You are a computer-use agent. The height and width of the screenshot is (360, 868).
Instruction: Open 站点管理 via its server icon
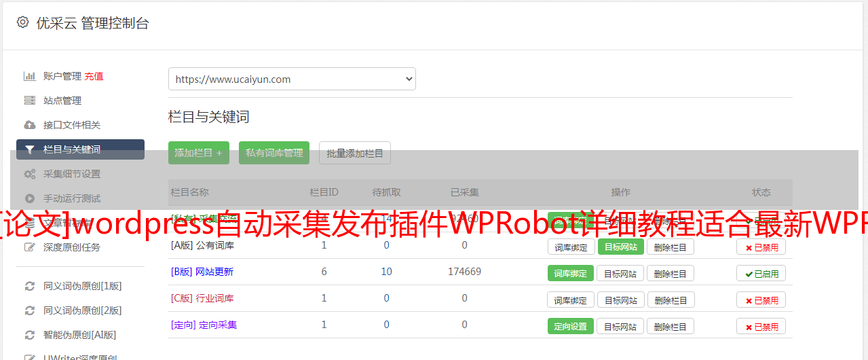point(30,101)
